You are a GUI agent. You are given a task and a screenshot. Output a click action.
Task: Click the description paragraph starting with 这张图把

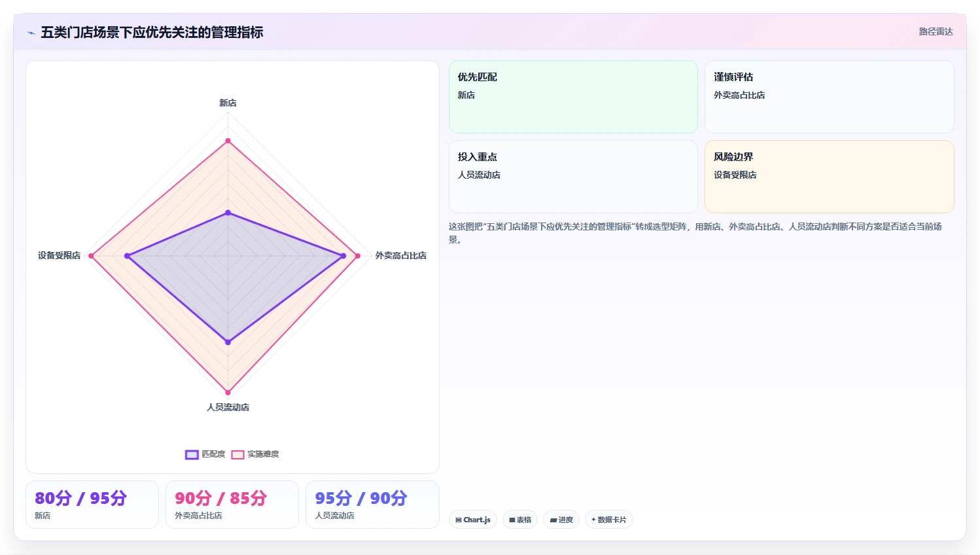pos(695,233)
